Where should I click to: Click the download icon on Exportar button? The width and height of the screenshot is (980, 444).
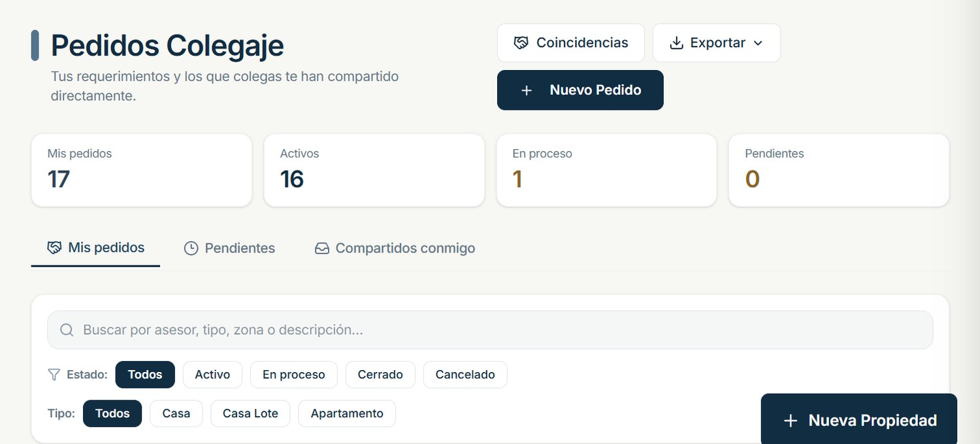coord(676,43)
